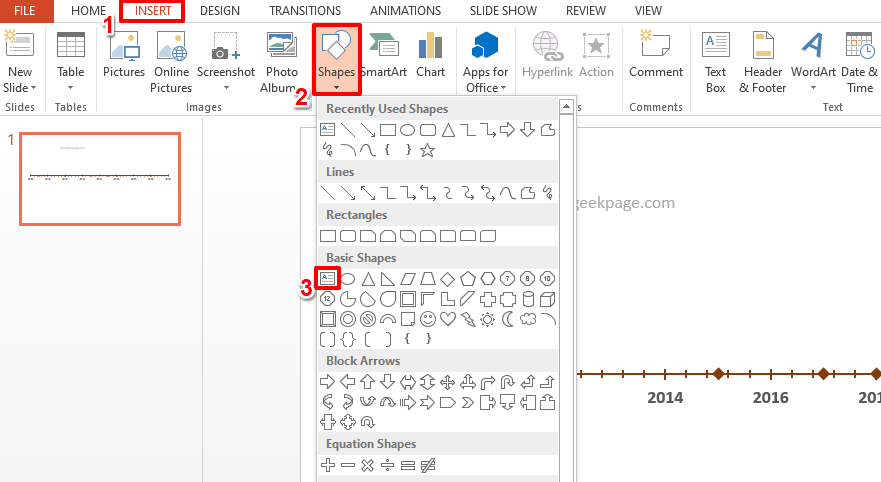Click the FILE button
Image resolution: width=881 pixels, height=482 pixels.
[x=25, y=11]
